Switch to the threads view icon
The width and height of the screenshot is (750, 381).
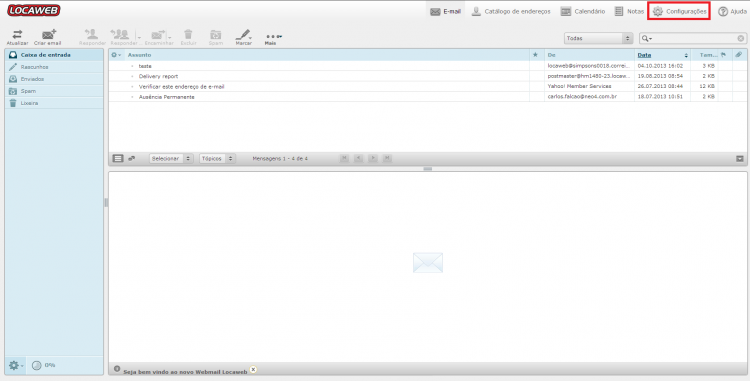tap(131, 158)
